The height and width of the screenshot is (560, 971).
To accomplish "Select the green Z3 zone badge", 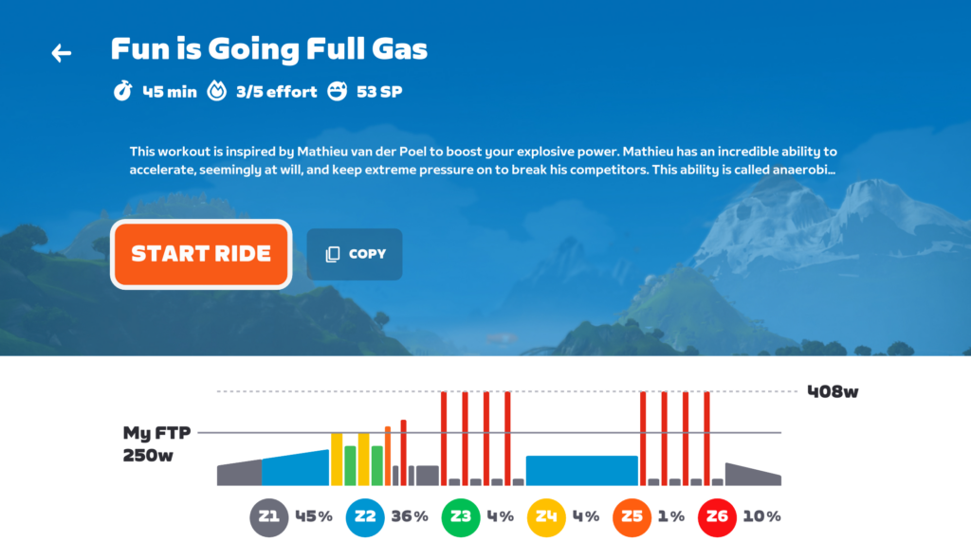I will [x=460, y=517].
